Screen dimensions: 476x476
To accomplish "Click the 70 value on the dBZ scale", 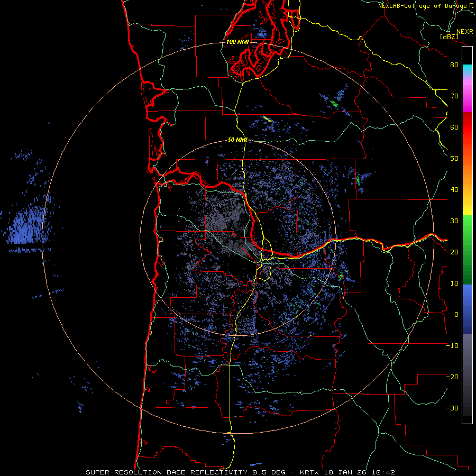I will click(454, 96).
